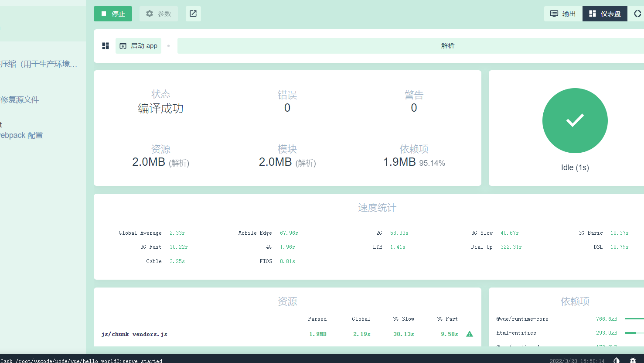This screenshot has width=644, height=363.
Task: Toggle the warning indicator on js/chunk-vendors.js
Action: 469,334
